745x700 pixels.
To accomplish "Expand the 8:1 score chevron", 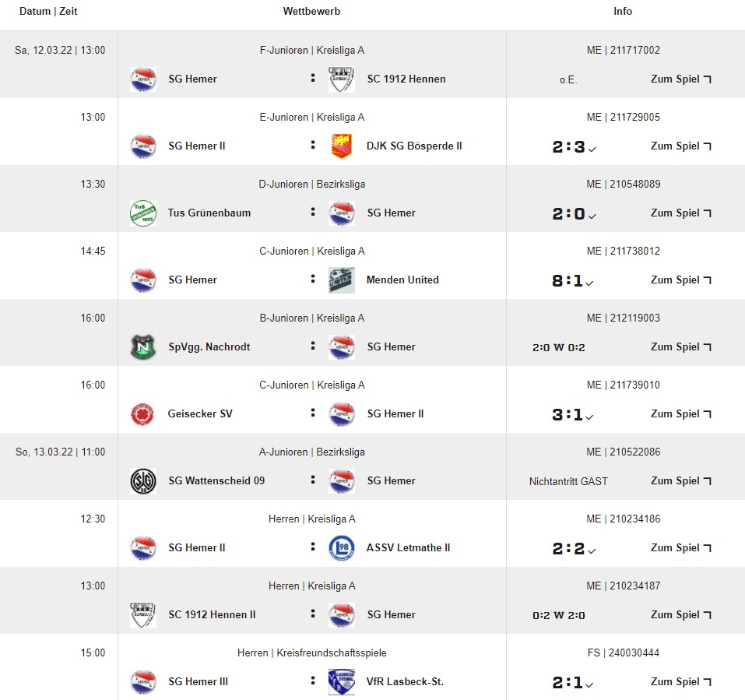I will (x=590, y=282).
